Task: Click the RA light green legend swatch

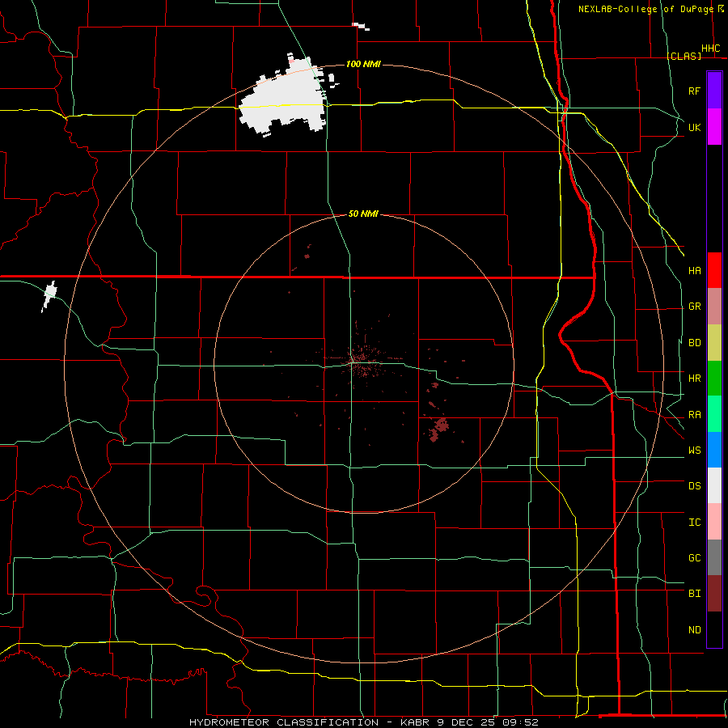Action: click(714, 414)
